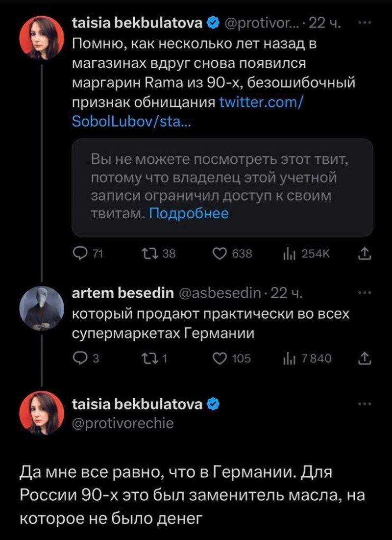Viewport: 392px width, 540px height.
Task: Like artem besedin's tweet with 105 likes
Action: coord(221,359)
